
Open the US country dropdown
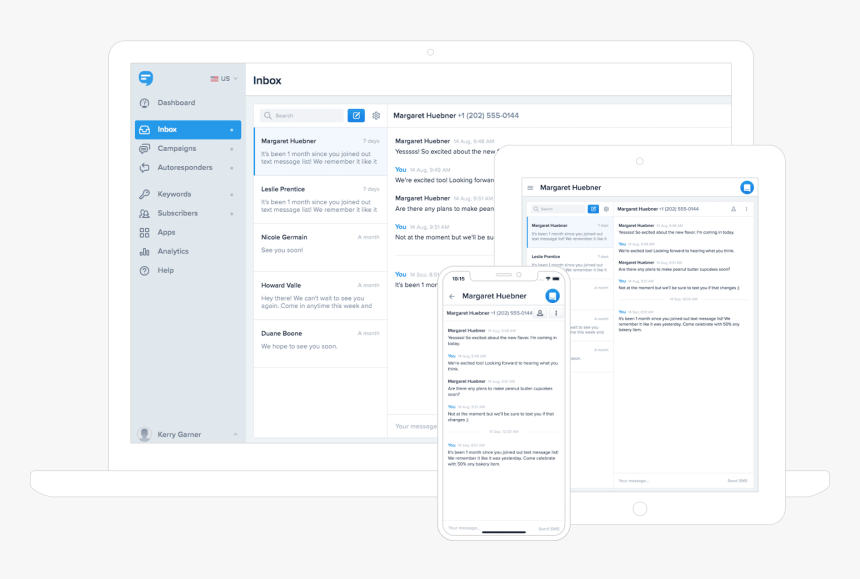click(224, 78)
